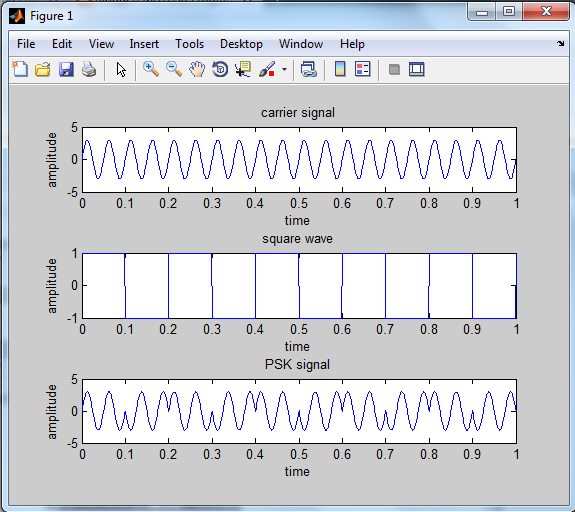Activate the Edit Plot arrow tool

point(121,69)
